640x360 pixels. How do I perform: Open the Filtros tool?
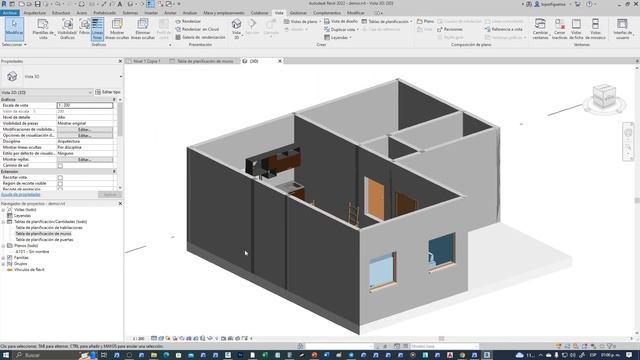coord(84,27)
